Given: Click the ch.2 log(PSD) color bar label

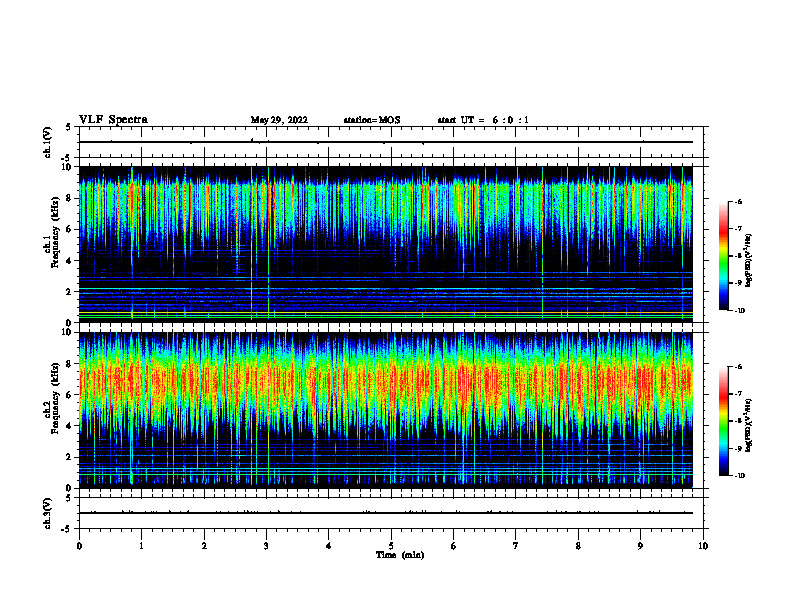Looking at the screenshot, I should coord(749,425).
